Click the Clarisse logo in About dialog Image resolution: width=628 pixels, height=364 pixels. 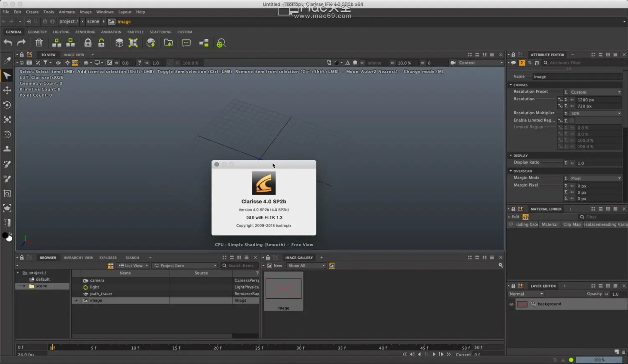point(264,183)
